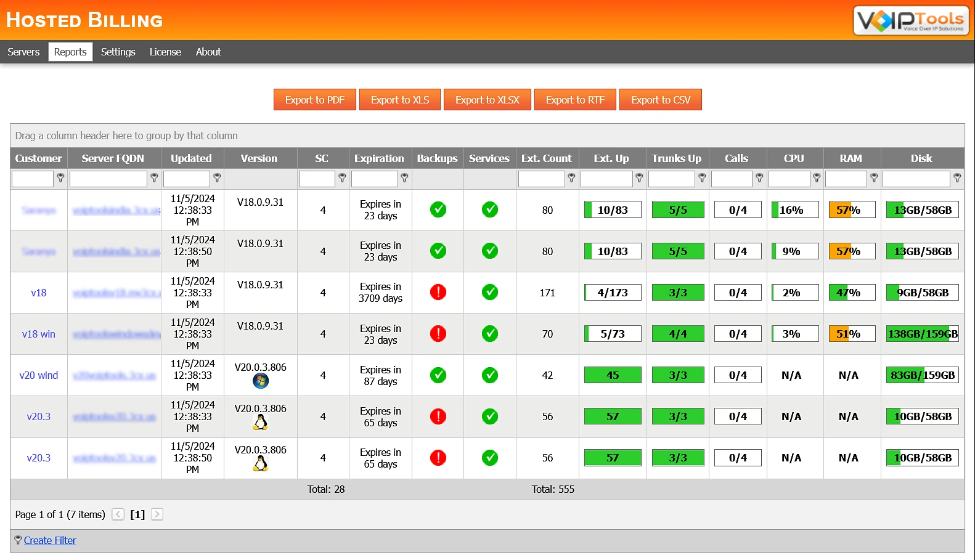Screen dimensions: 975x560
Task: Open the Disk column filter menu
Action: point(957,178)
